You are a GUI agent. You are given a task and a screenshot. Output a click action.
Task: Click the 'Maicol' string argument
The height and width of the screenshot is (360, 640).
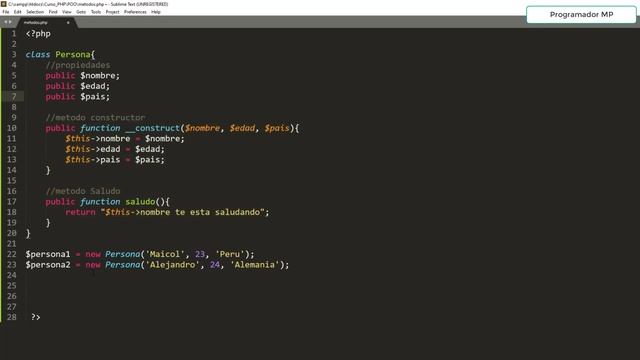(165, 254)
